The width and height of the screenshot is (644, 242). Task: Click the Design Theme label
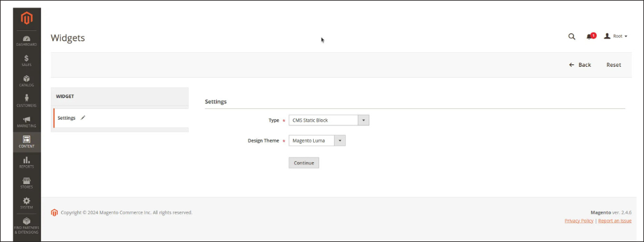tap(264, 141)
